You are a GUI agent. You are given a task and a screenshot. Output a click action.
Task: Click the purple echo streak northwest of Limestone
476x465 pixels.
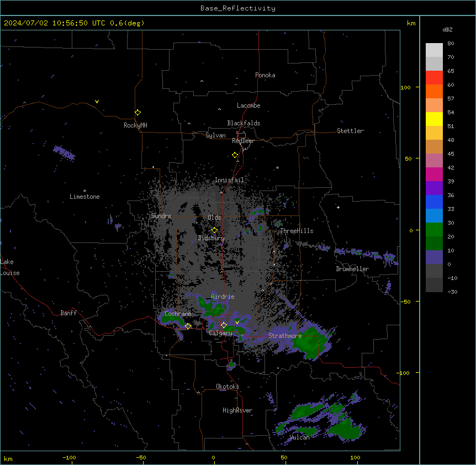pos(64,154)
